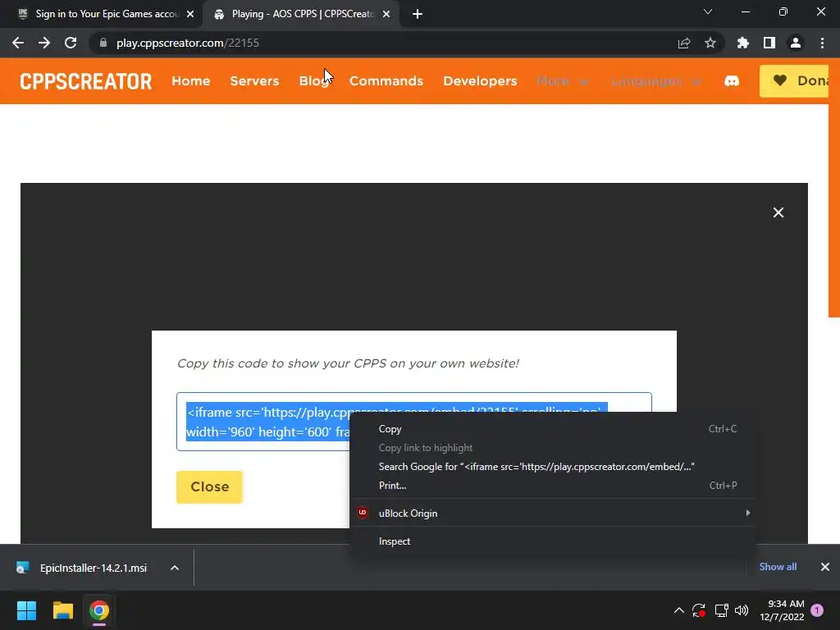Open the Windows Start menu
The height and width of the screenshot is (630, 840).
tap(26, 610)
